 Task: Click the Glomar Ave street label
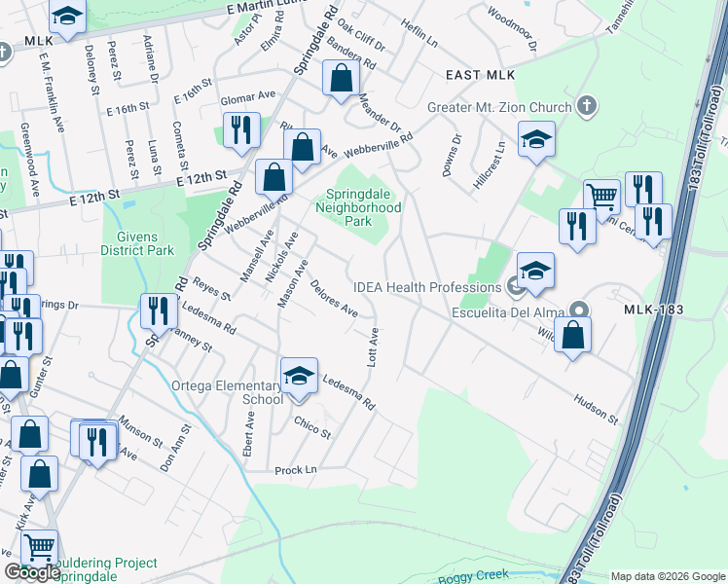248,98
